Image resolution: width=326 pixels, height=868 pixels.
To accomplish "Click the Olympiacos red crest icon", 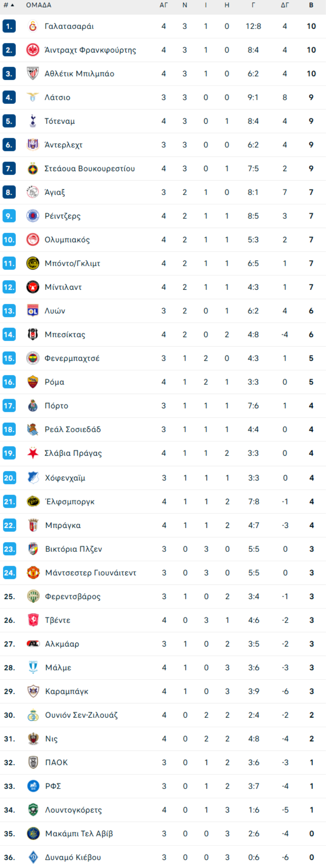I will (x=33, y=240).
